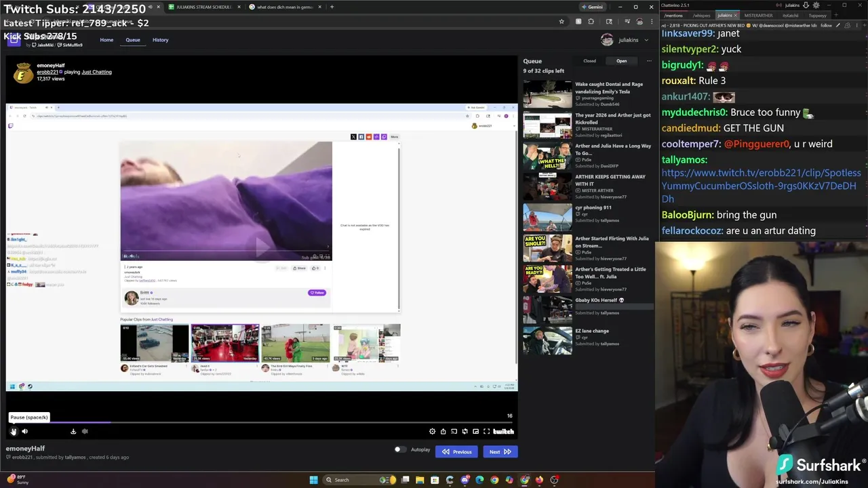Open the 'Just Chatting' category link

[96, 72]
